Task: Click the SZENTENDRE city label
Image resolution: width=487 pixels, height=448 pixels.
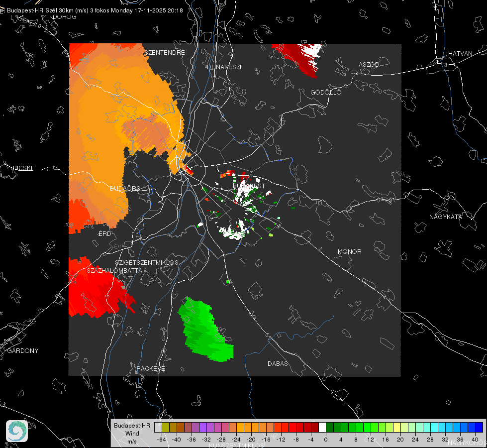Action: (x=165, y=53)
